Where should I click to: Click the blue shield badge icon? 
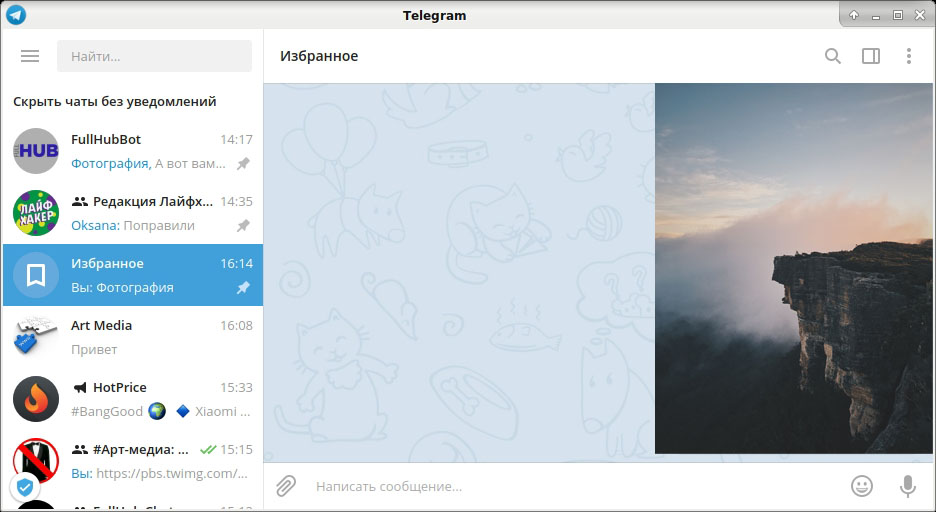click(x=24, y=488)
